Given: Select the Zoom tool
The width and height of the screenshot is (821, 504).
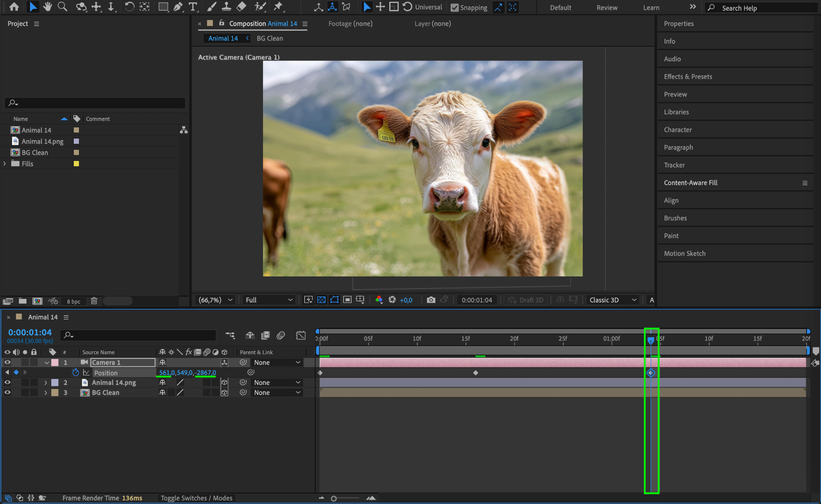Looking at the screenshot, I should (x=62, y=7).
